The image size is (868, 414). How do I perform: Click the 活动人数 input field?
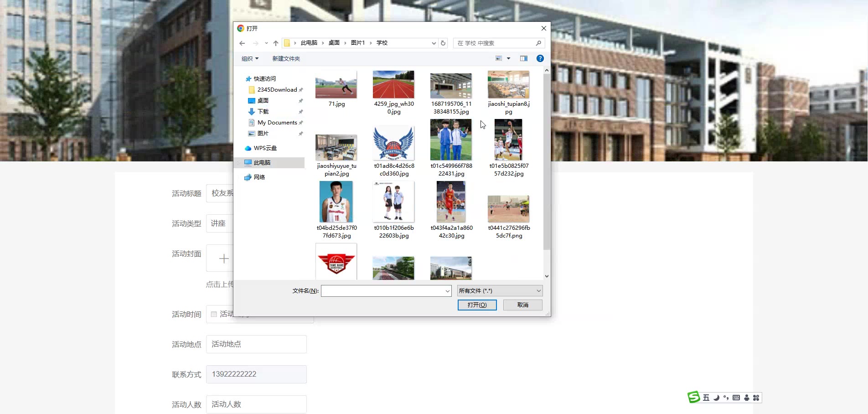click(256, 404)
